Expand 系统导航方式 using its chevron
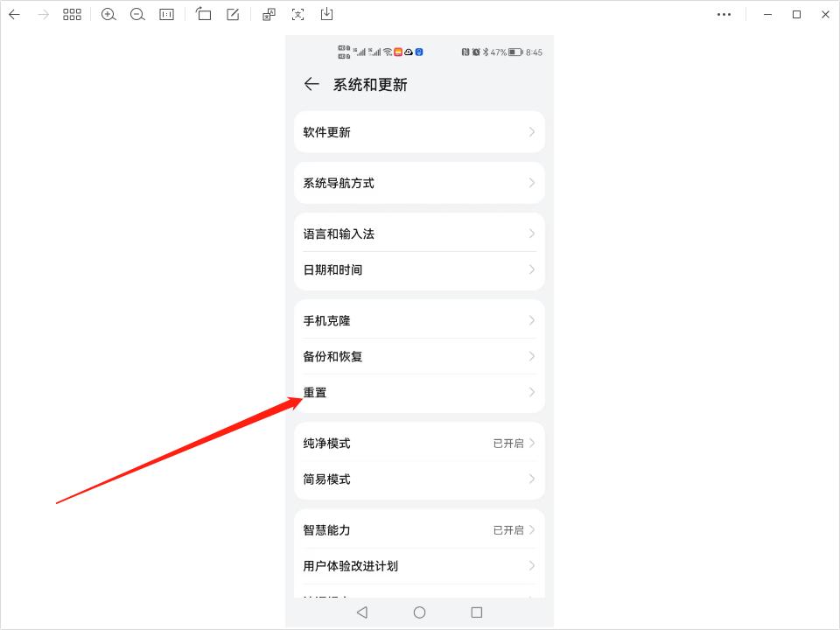This screenshot has width=840, height=630. tap(531, 183)
